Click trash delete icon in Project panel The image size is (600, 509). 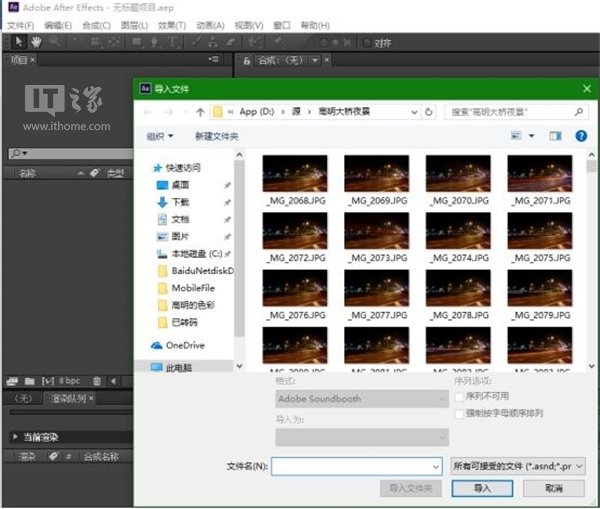tap(97, 381)
